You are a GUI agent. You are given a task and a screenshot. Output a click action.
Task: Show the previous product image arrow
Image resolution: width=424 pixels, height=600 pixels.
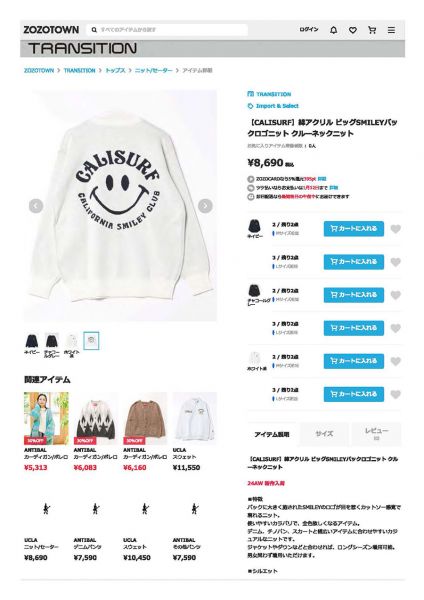(x=36, y=206)
